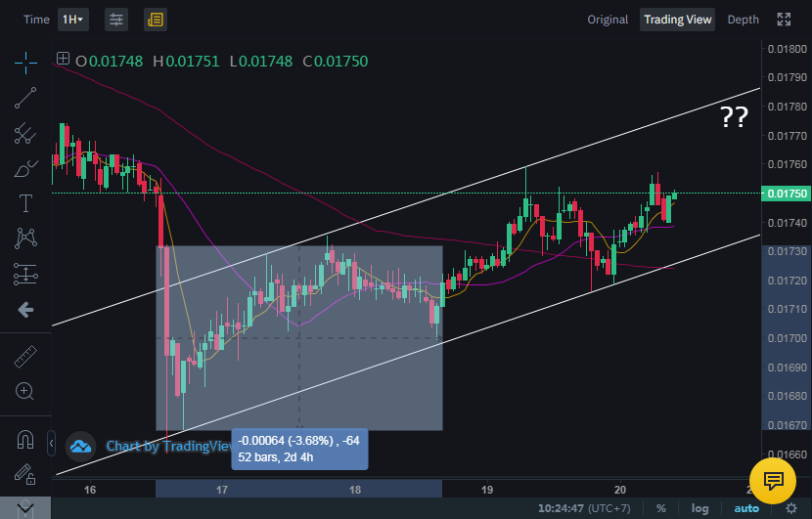Toggle percentage scale mode
This screenshot has width=812, height=519.
click(660, 508)
